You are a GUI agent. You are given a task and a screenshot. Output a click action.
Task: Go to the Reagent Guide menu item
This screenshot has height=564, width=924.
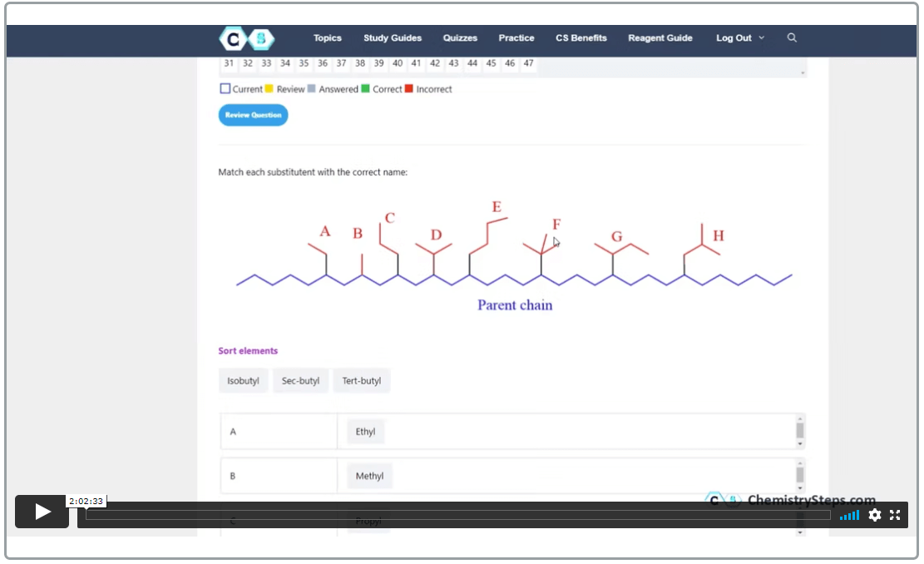660,38
